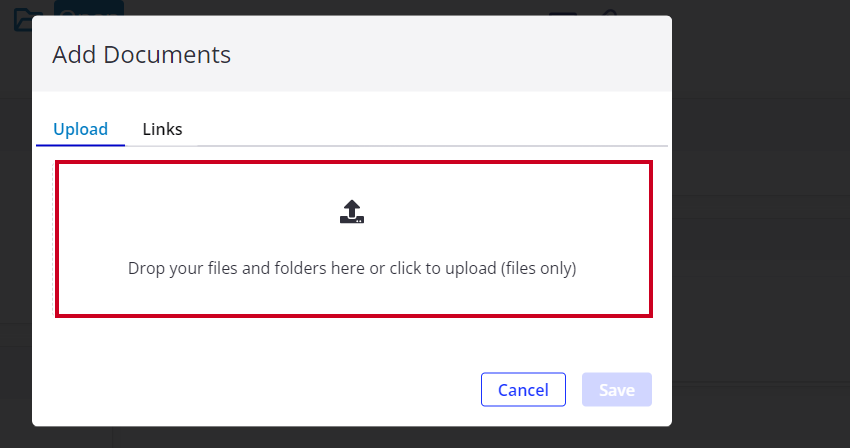This screenshot has width=850, height=448.
Task: Select the Upload tab
Action: click(x=80, y=129)
